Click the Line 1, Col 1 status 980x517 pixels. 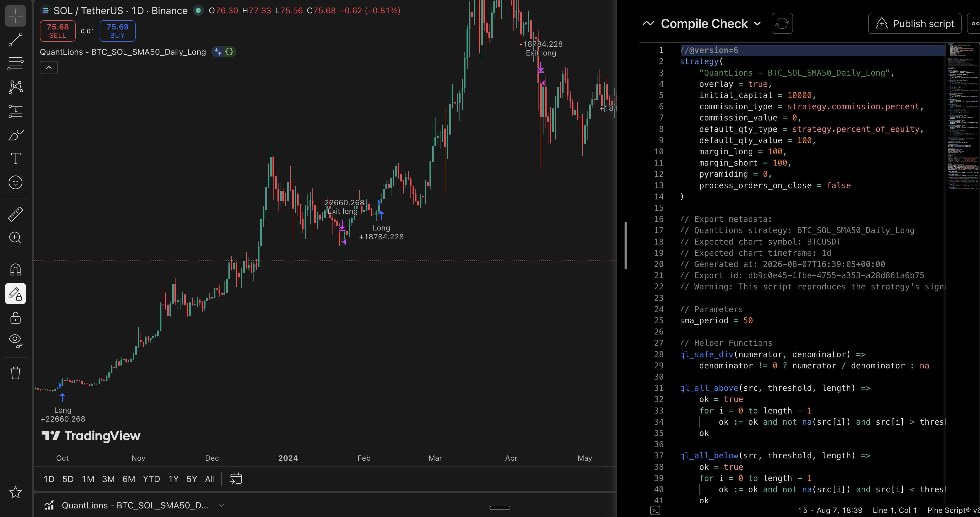[894, 510]
